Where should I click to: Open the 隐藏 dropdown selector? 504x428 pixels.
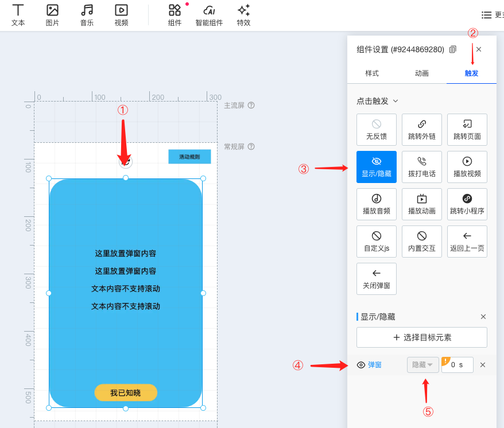(422, 365)
